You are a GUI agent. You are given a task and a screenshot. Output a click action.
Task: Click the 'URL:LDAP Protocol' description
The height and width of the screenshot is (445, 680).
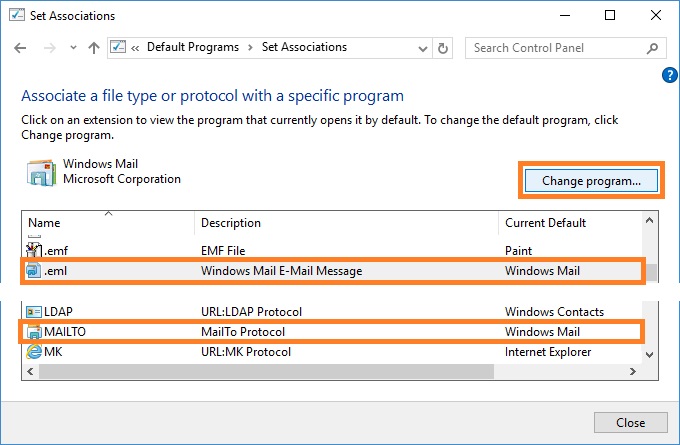pyautogui.click(x=251, y=312)
